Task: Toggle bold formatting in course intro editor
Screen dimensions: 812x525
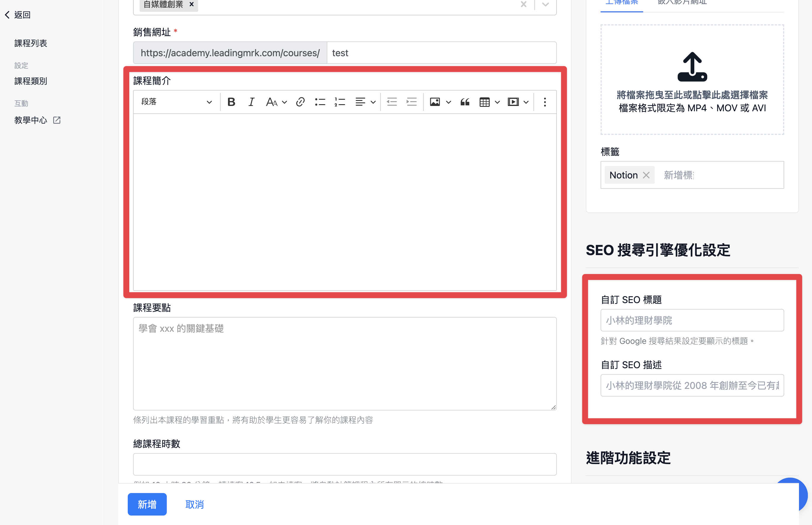Action: [231, 102]
